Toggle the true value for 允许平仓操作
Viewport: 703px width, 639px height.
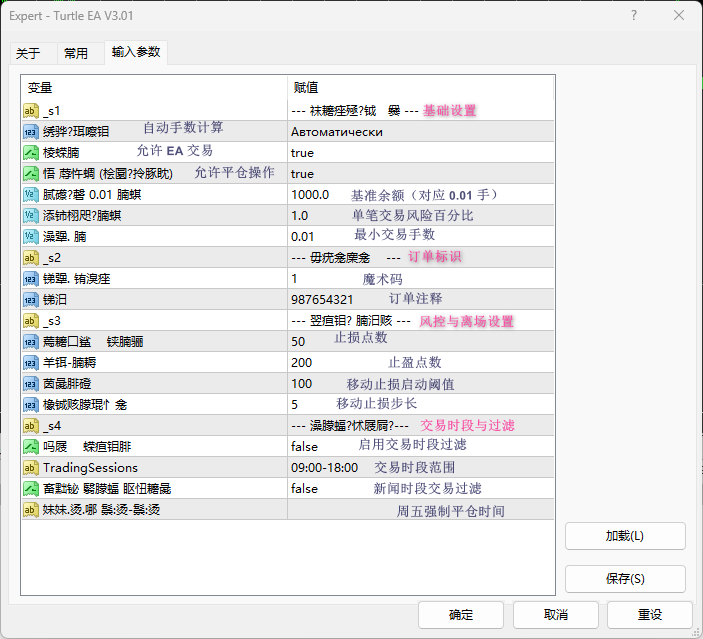pos(421,174)
